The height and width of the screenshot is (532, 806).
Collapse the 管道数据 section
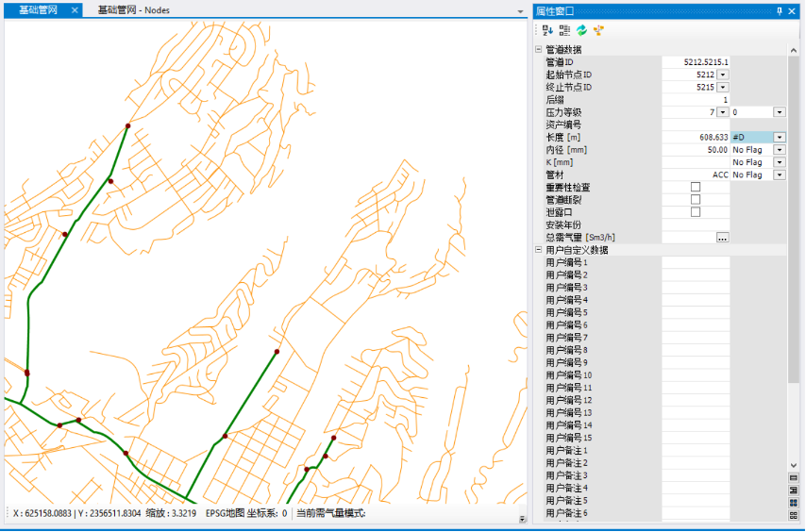pyautogui.click(x=539, y=49)
